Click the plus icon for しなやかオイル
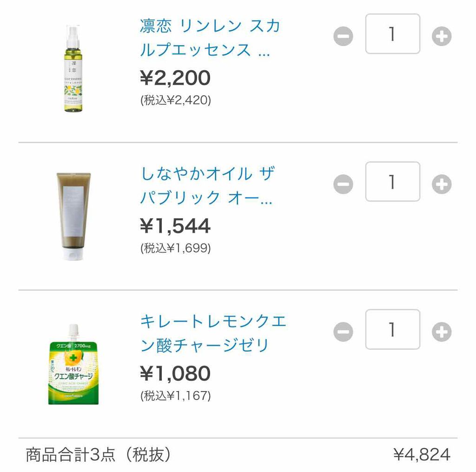476x472 pixels. point(442,182)
